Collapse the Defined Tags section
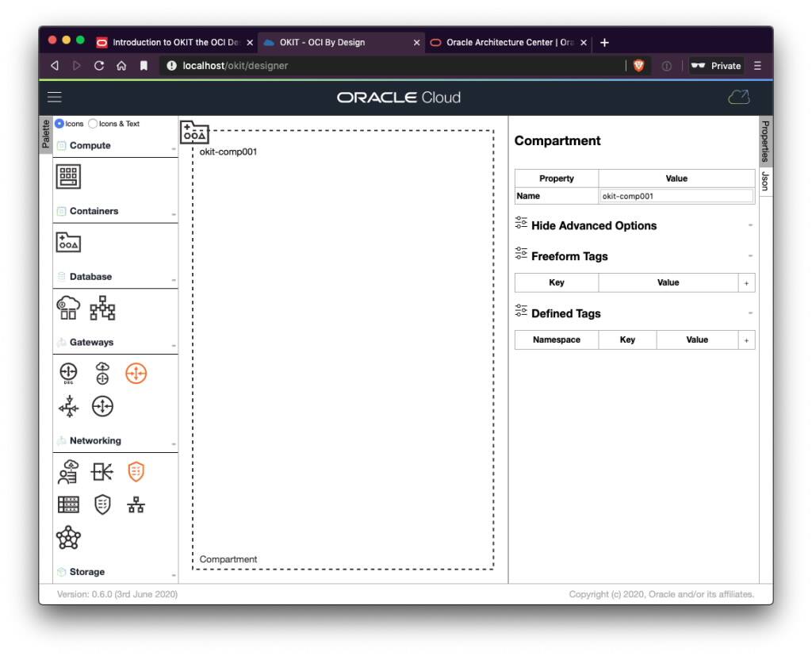The width and height of the screenshot is (812, 656). [750, 313]
